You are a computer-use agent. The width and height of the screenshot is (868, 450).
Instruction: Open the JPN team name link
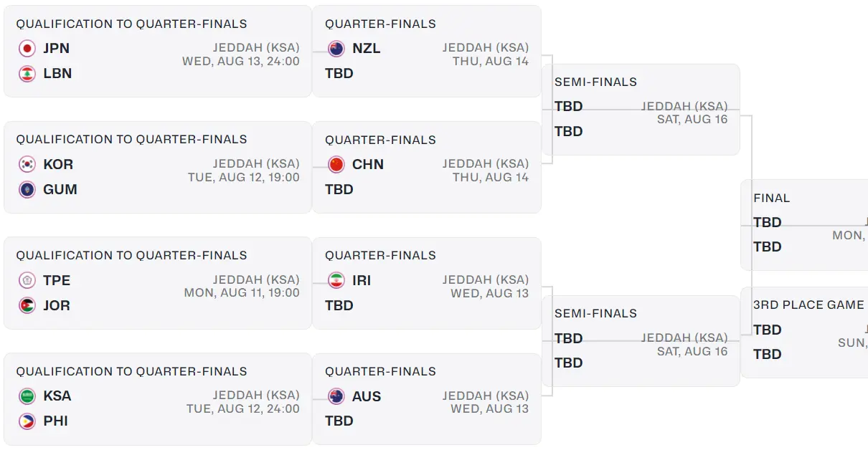pyautogui.click(x=56, y=49)
